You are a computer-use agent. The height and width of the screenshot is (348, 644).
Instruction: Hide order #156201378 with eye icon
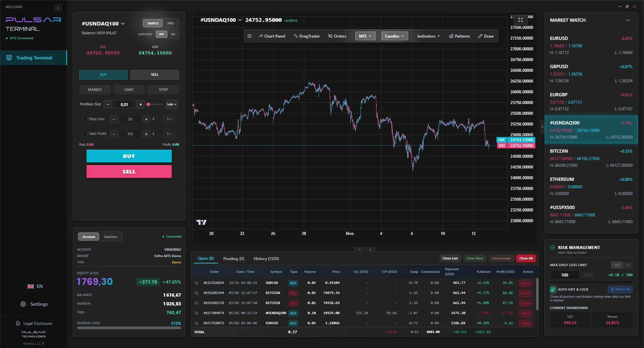[197, 303]
